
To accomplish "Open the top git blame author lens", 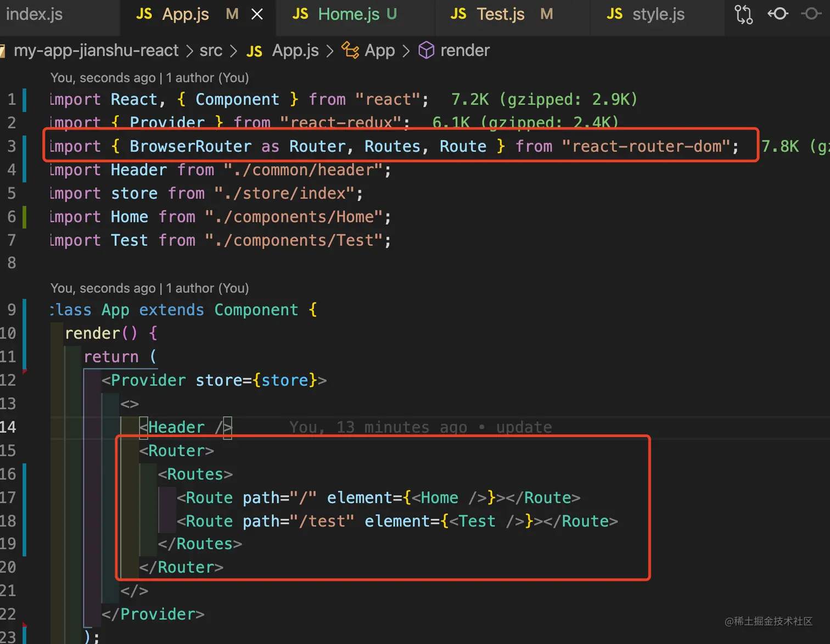I will (x=149, y=78).
